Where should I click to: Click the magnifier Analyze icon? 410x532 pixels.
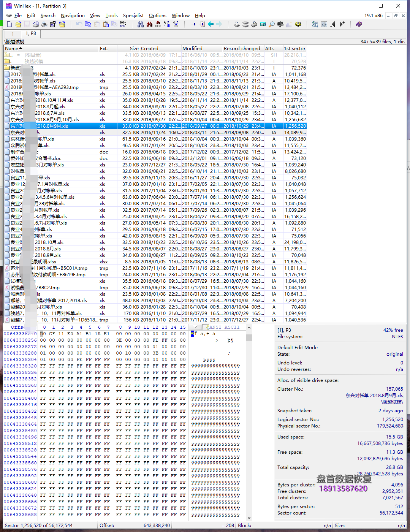pyautogui.click(x=272, y=24)
